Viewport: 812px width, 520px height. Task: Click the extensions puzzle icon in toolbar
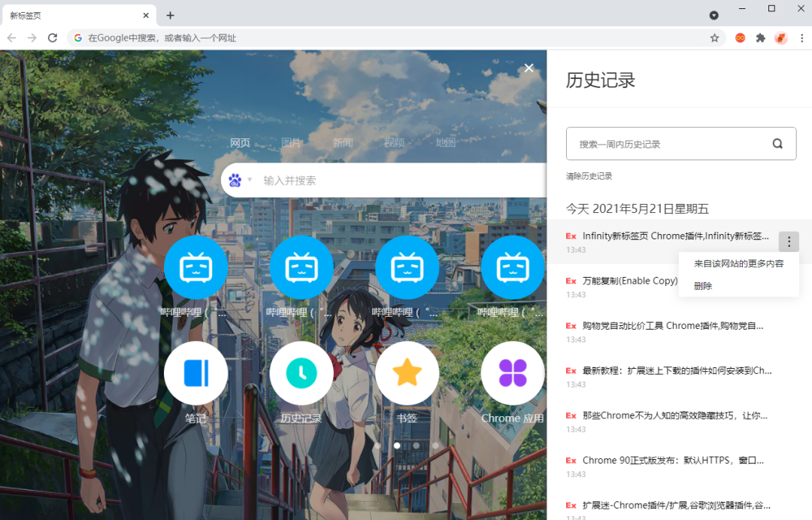click(761, 38)
